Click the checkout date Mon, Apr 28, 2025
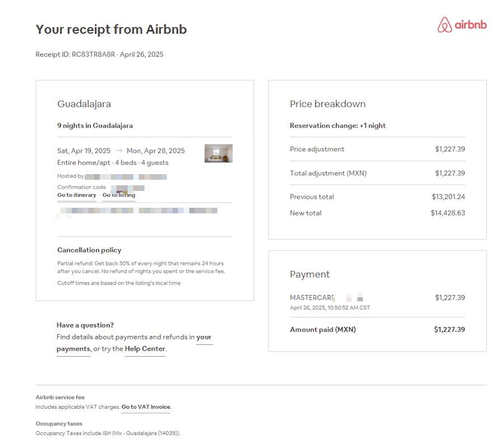 (x=156, y=151)
